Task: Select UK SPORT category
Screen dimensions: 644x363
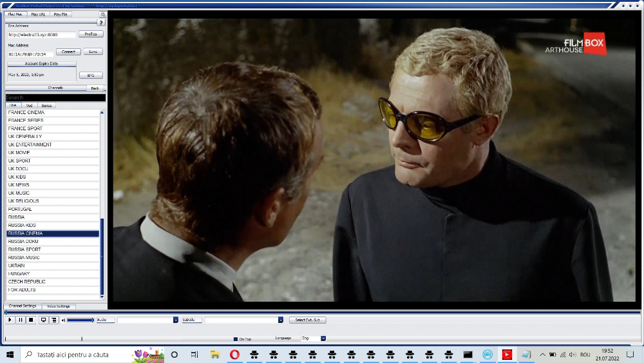Action: tap(53, 161)
